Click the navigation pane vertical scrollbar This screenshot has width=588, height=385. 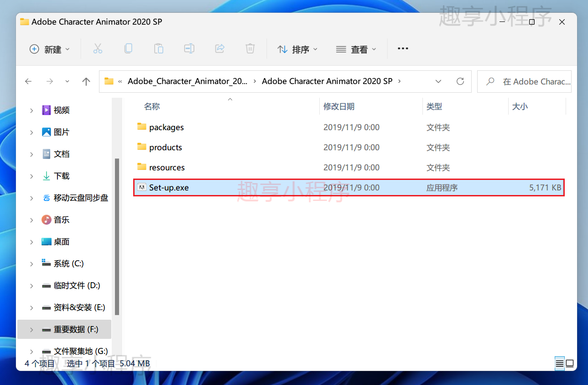[x=117, y=236]
